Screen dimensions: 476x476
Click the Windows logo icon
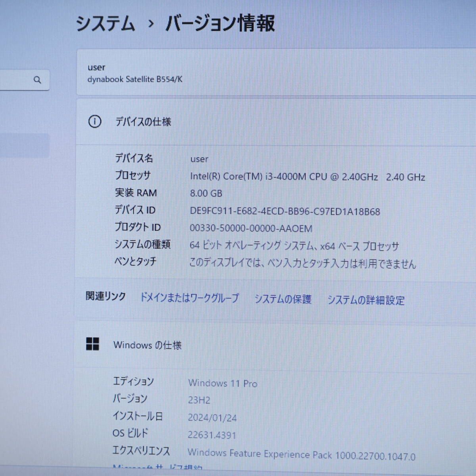pos(92,344)
